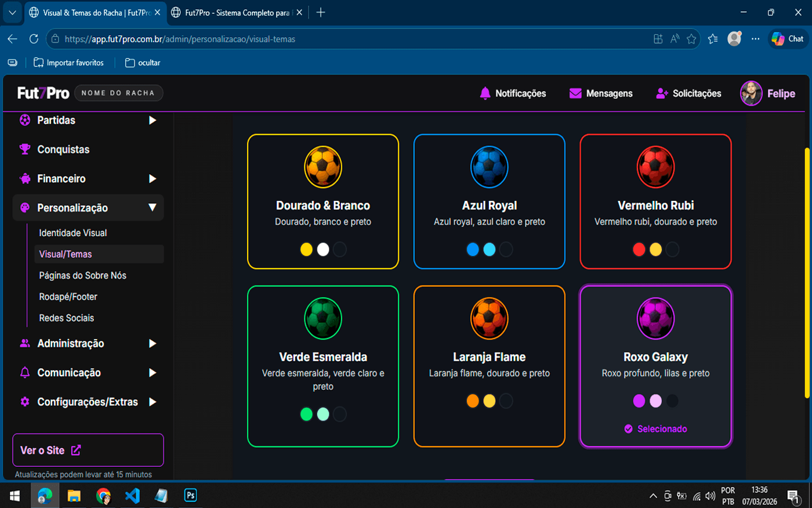Click the Notificações bell icon
Viewport: 812px width, 508px height.
[x=485, y=93]
